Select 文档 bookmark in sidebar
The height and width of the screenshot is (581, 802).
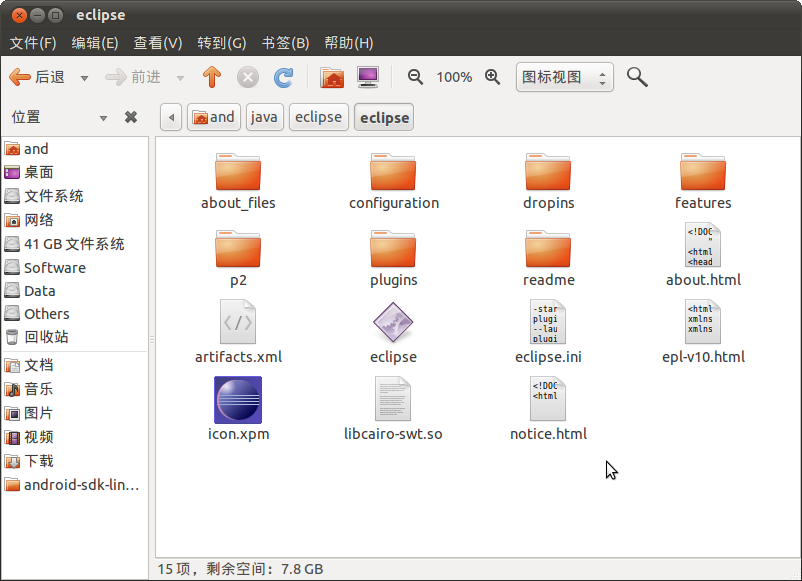coord(75,365)
